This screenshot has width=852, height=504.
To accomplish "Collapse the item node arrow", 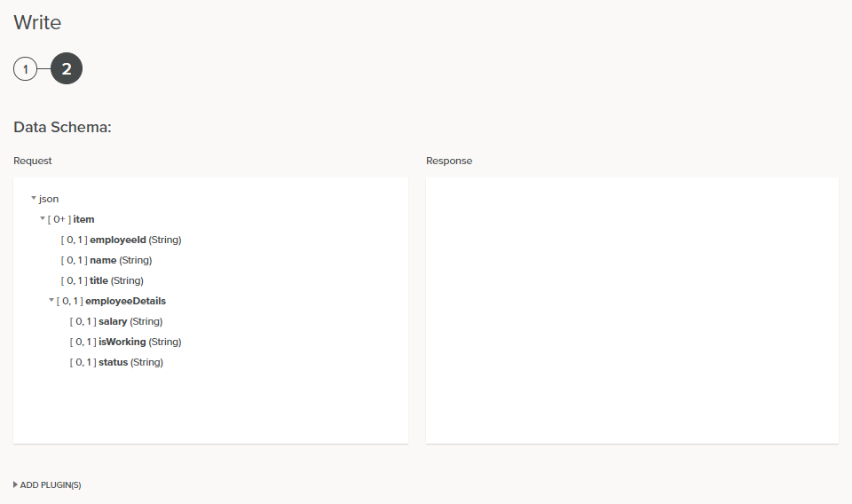I will click(43, 218).
